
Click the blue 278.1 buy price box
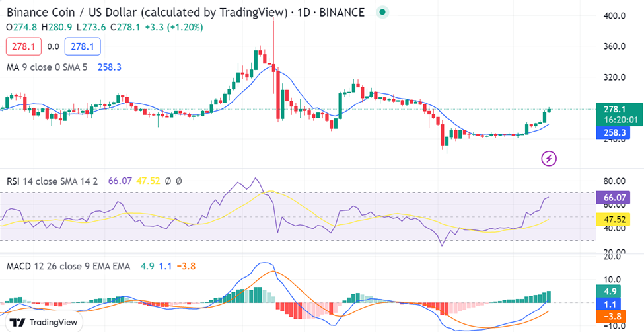[x=83, y=46]
